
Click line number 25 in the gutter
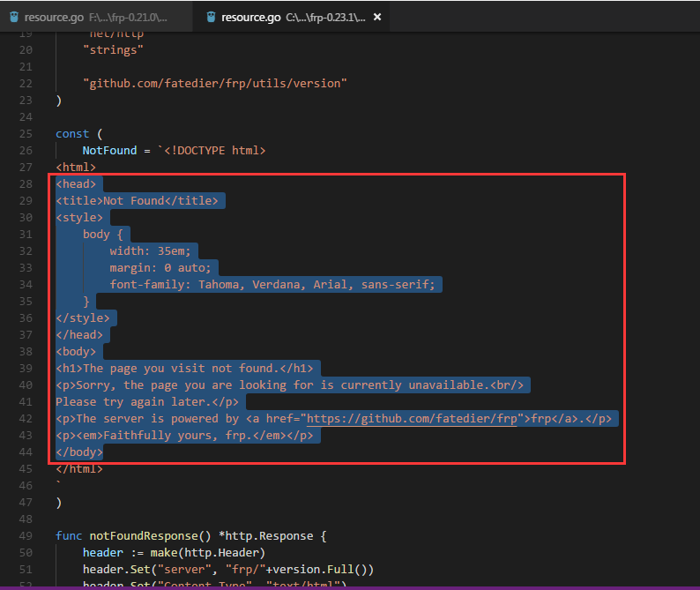[x=25, y=134]
